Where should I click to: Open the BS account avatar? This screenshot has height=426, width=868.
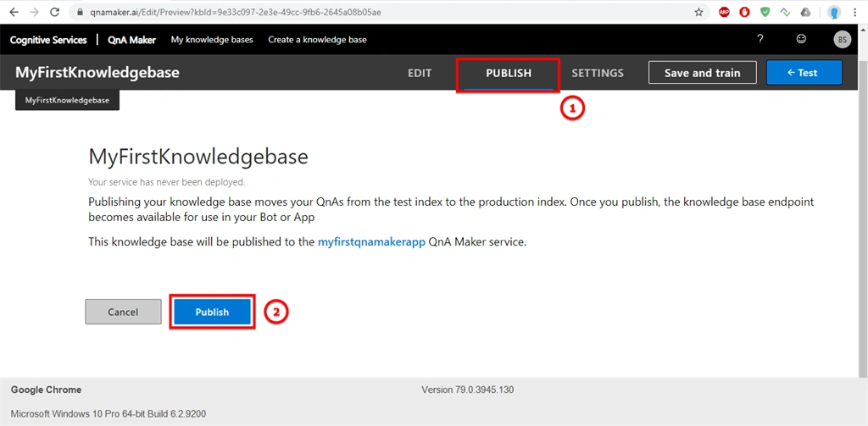click(x=842, y=40)
